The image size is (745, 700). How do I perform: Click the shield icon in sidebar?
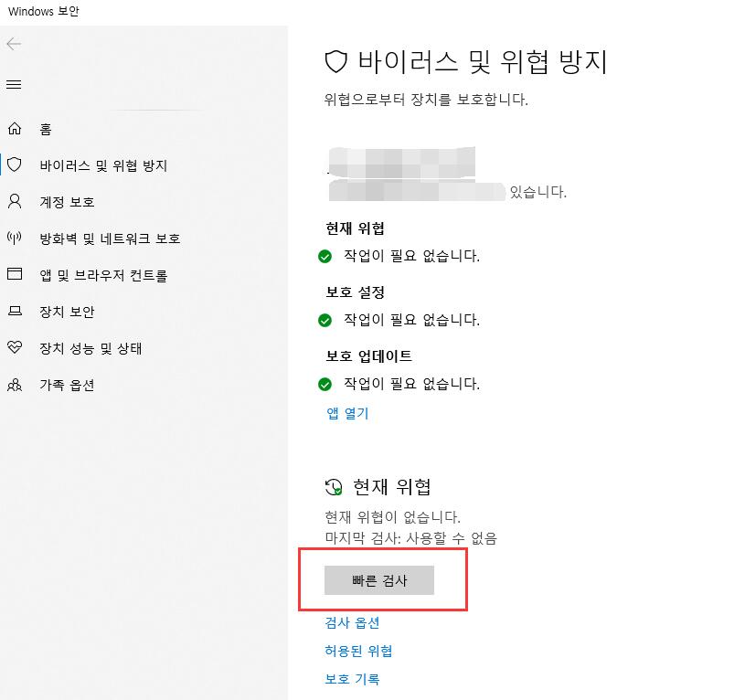click(15, 164)
